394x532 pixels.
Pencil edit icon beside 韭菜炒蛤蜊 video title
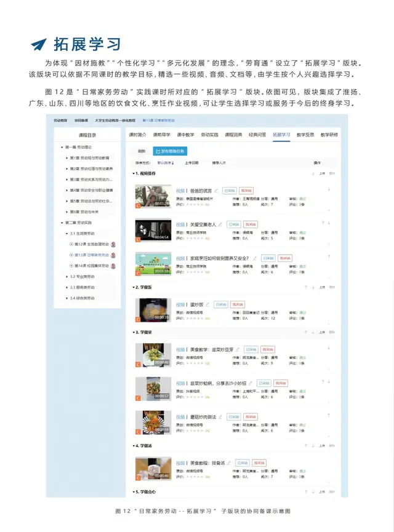251,383
